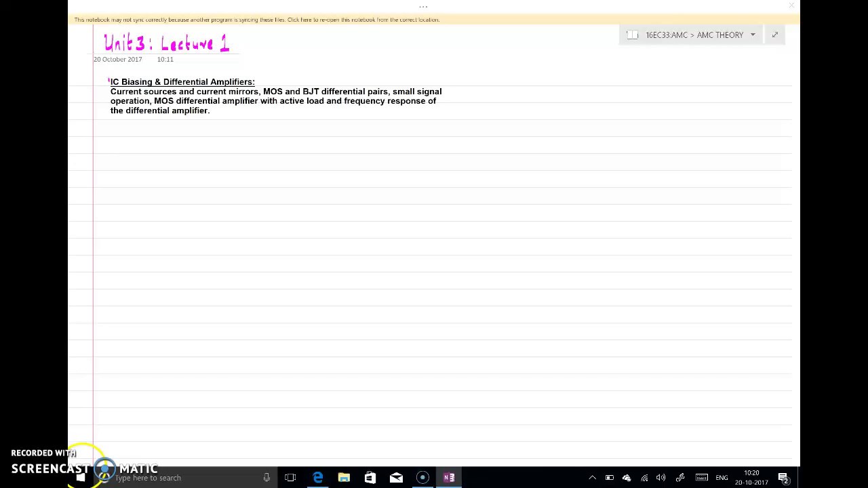Image resolution: width=868 pixels, height=488 pixels.
Task: Click the text line 'the differential amplifier.'
Action: [x=160, y=110]
